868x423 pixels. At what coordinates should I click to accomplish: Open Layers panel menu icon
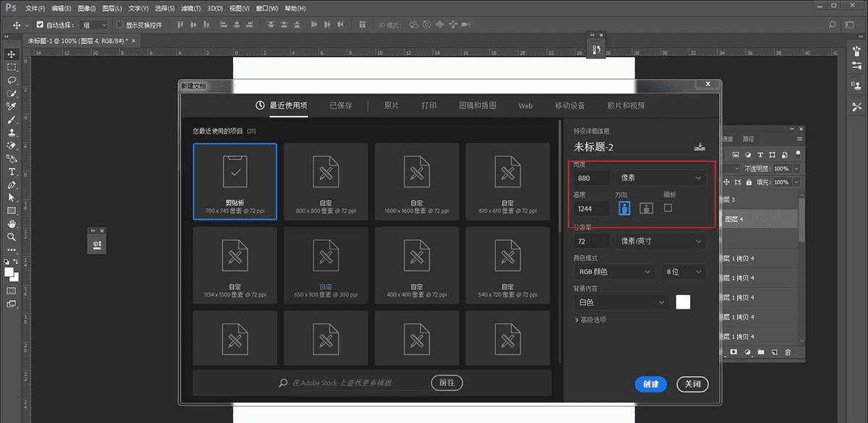pyautogui.click(x=799, y=138)
